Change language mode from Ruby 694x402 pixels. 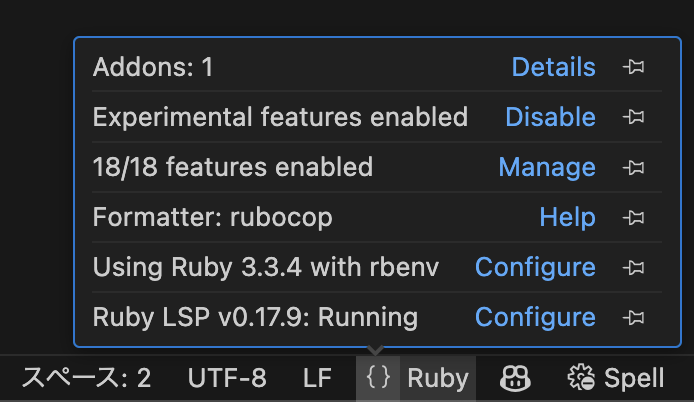(438, 379)
